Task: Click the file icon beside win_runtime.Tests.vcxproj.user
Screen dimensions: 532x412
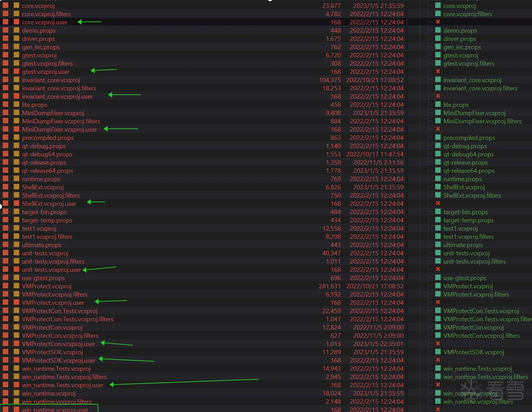Action: click(16, 385)
